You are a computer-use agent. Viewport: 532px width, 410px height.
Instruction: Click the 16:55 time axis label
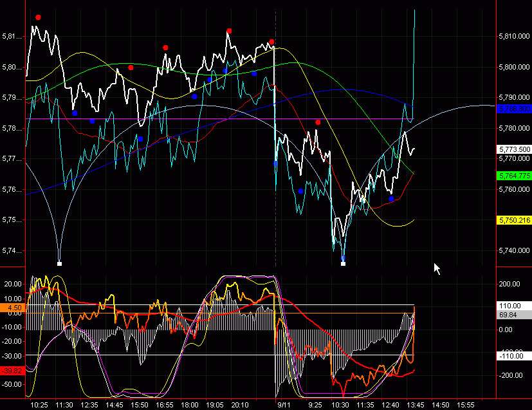coord(165,405)
